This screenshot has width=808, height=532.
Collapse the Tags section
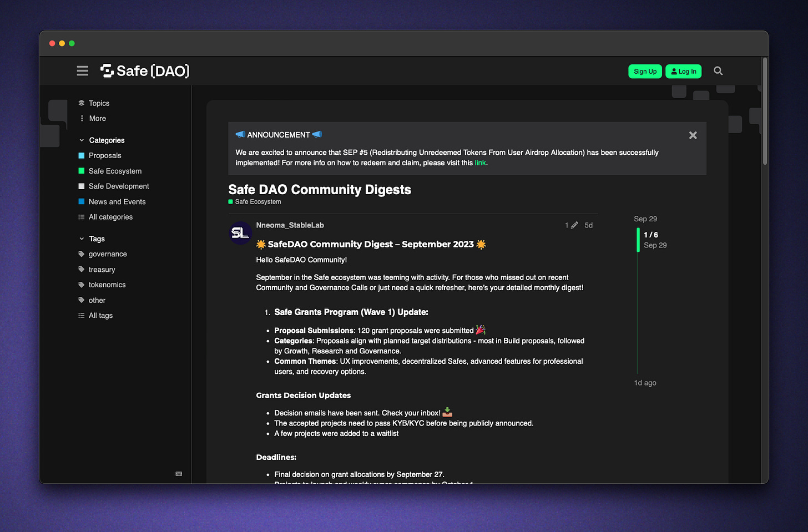pyautogui.click(x=97, y=239)
